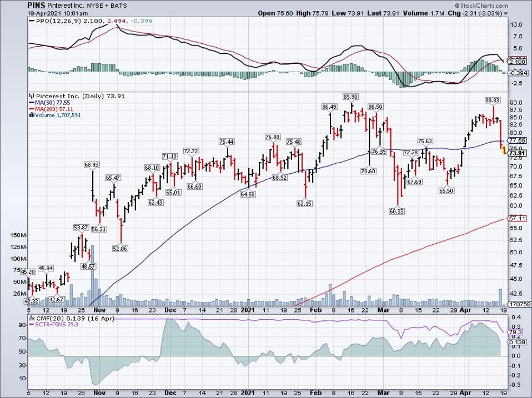Select the 86.50 price label
Image resolution: width=532 pixels, height=398 pixels.
[375, 107]
